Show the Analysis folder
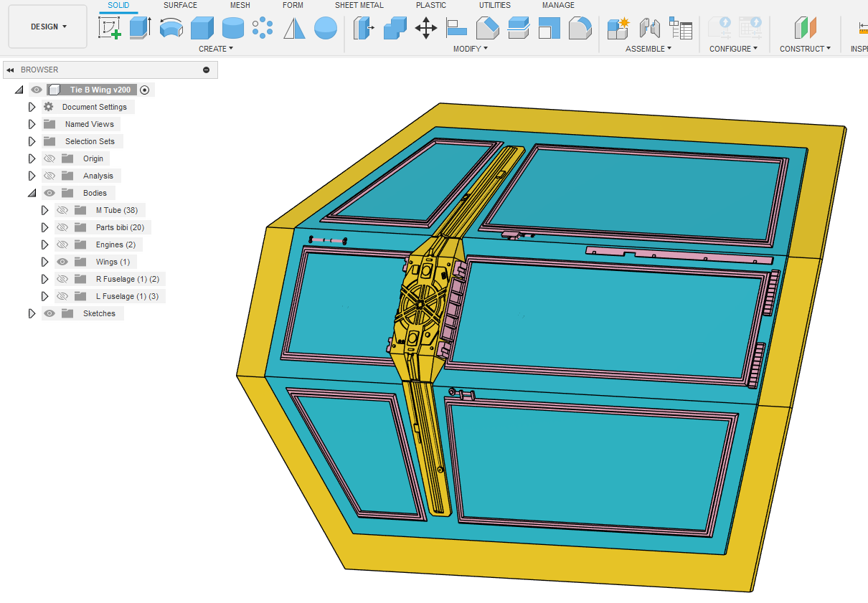The height and width of the screenshot is (603, 868). (x=49, y=176)
